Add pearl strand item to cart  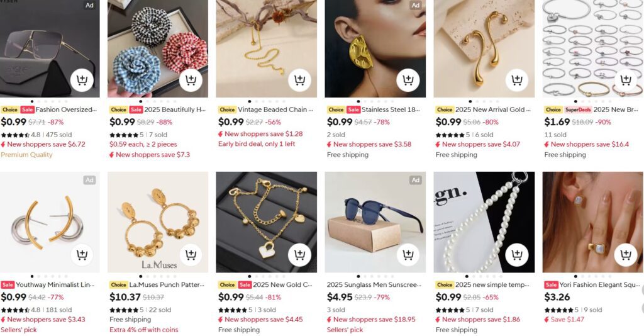pyautogui.click(x=517, y=255)
